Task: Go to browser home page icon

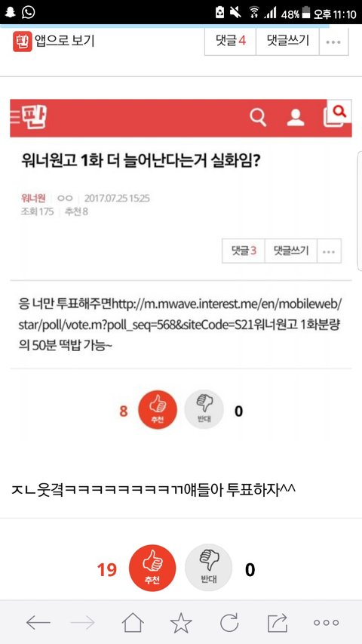Action: [133, 623]
